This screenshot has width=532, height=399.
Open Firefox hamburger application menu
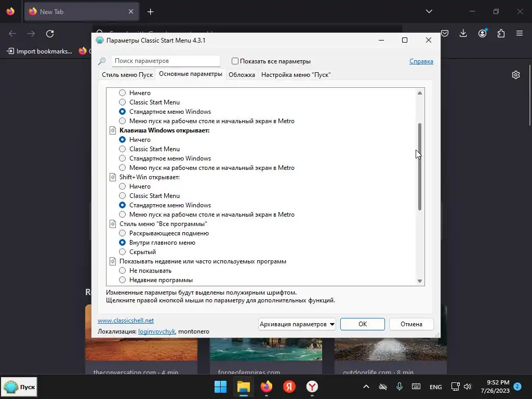(520, 33)
